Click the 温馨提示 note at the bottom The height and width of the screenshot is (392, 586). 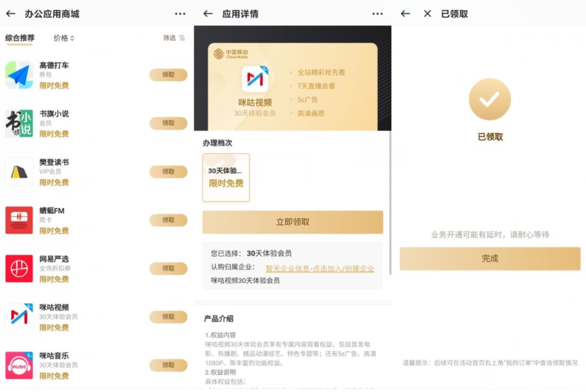tap(490, 362)
